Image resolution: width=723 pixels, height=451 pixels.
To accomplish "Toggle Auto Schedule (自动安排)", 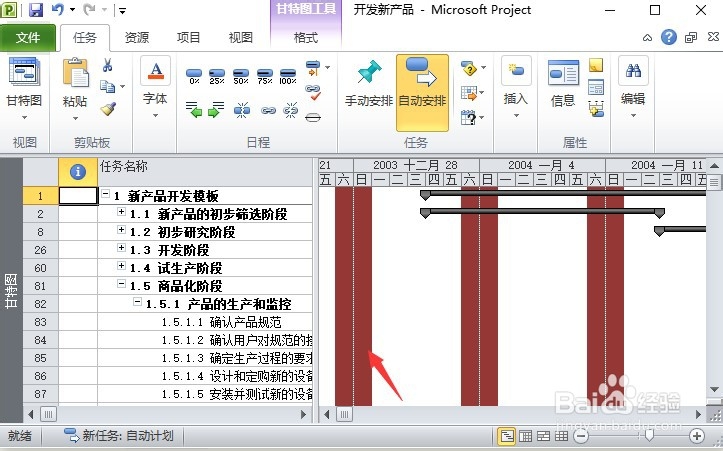I will click(x=422, y=92).
